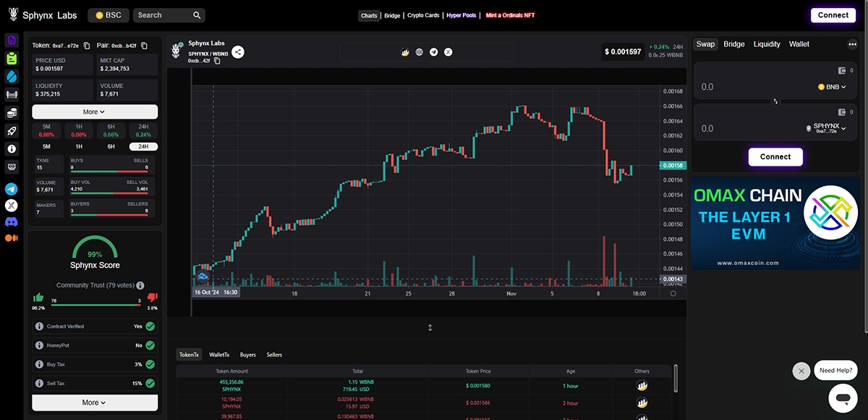Viewport: 868px width, 420px height.
Task: Open the Discord icon in left sidebar
Action: (x=12, y=222)
